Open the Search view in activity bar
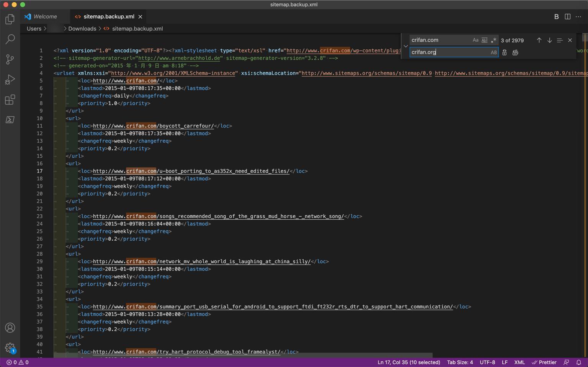This screenshot has width=588, height=367. point(10,39)
